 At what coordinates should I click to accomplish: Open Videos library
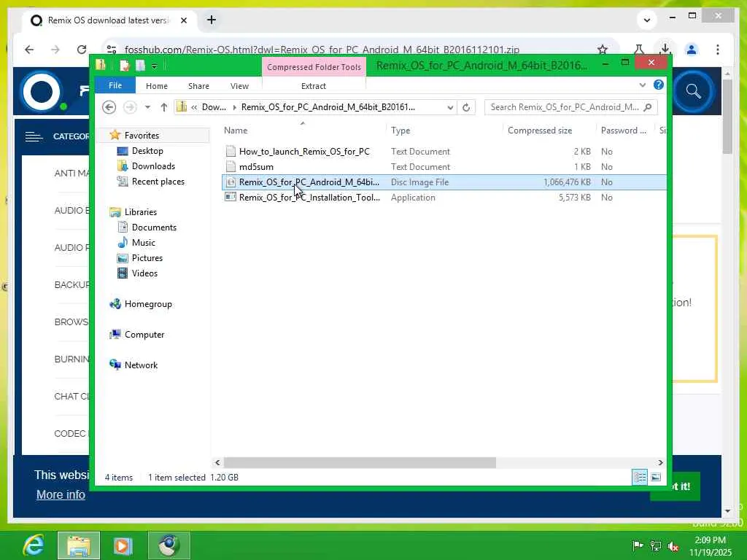[x=144, y=273]
